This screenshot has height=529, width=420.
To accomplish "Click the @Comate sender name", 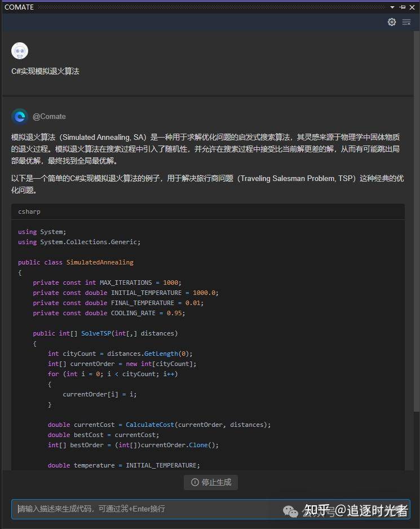I will (x=49, y=116).
